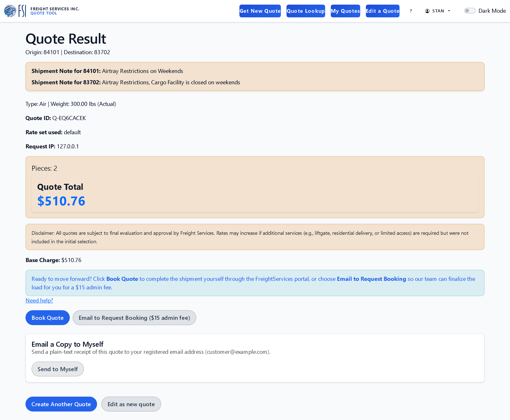Image resolution: width=510 pixels, height=420 pixels.
Task: Click the Type Air Weight 300.00 lbs line
Action: pos(71,104)
